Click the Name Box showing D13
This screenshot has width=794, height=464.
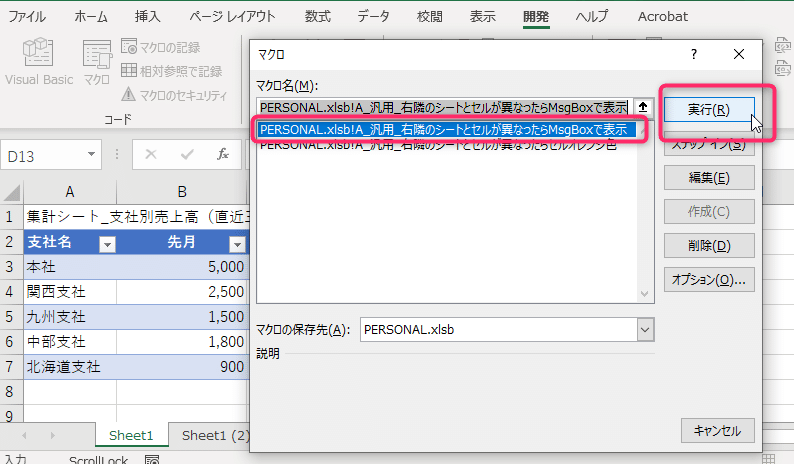[x=43, y=156]
